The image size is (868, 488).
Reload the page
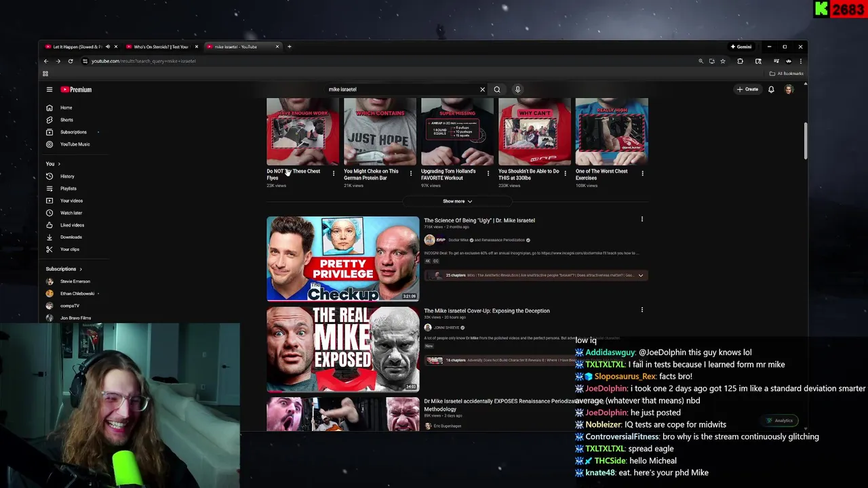pos(71,61)
